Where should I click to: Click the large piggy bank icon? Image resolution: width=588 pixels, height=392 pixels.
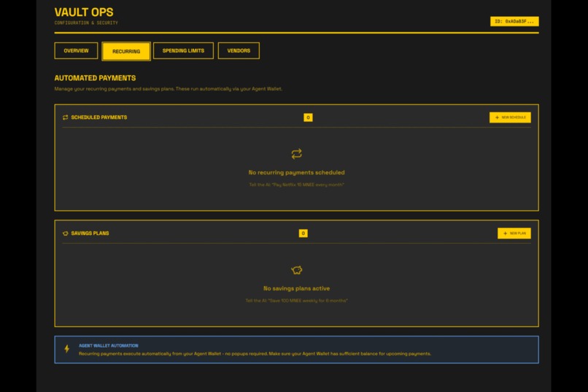(297, 269)
